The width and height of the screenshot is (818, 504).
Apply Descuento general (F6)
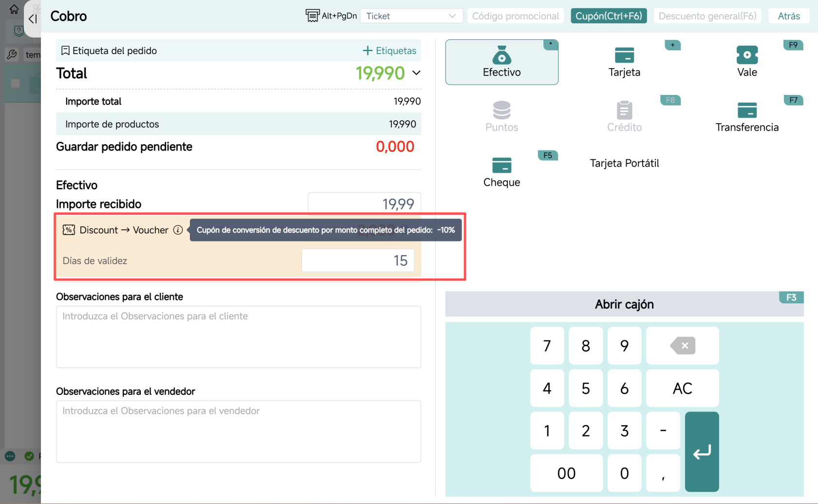pos(707,16)
